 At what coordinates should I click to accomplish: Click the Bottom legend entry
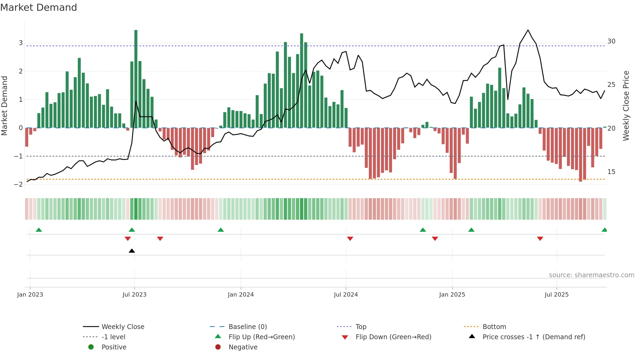click(485, 327)
